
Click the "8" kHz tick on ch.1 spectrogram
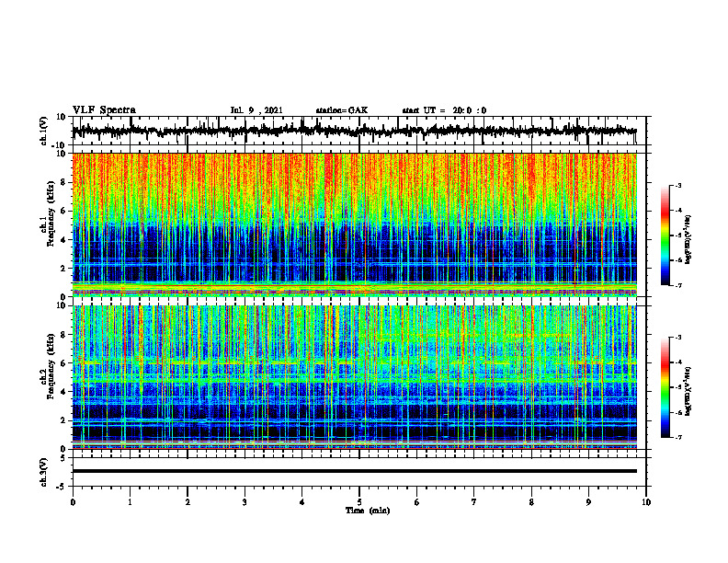point(63,182)
